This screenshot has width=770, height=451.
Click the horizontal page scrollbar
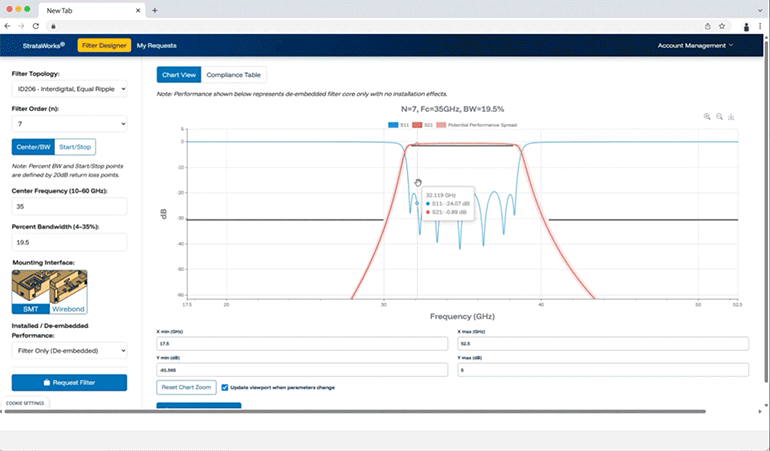355,411
